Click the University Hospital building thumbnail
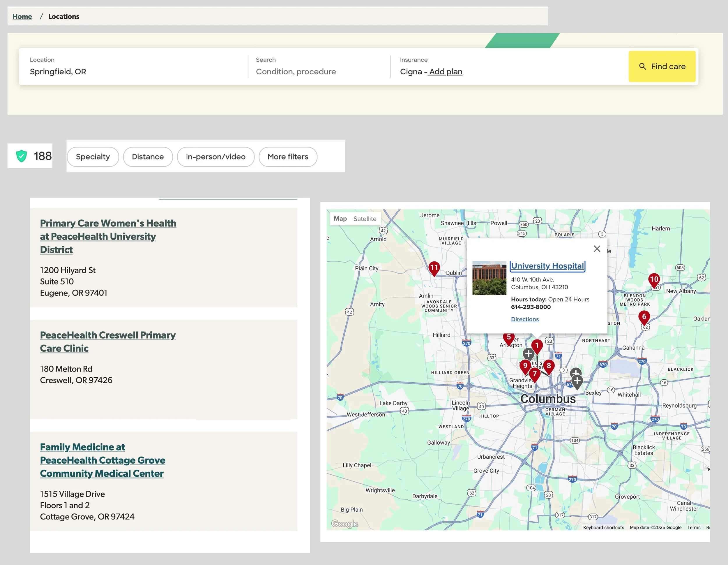 tap(489, 278)
